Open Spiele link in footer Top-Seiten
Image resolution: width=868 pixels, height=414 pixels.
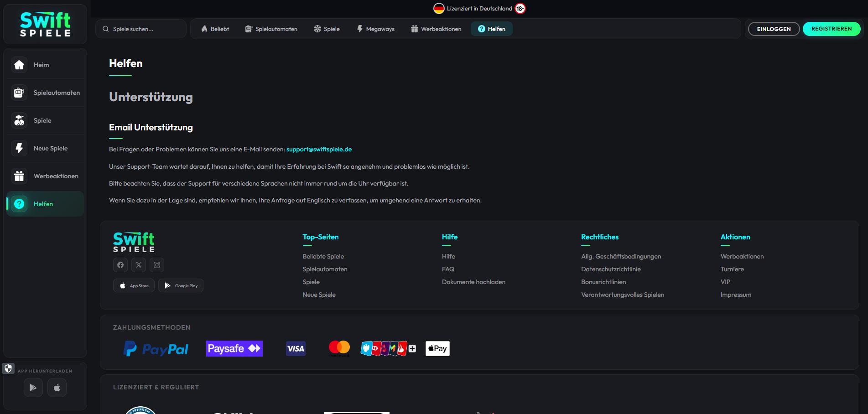click(x=311, y=282)
